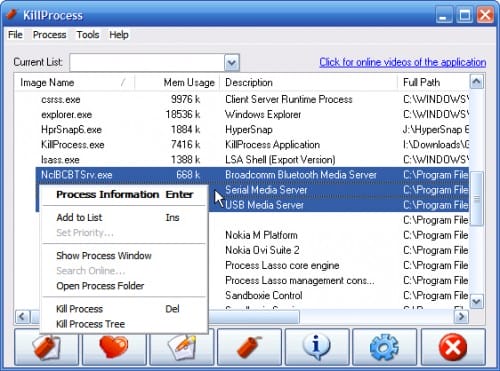Image resolution: width=500 pixels, height=371 pixels.
Task: Open settings with the blue gear button
Action: (x=385, y=347)
